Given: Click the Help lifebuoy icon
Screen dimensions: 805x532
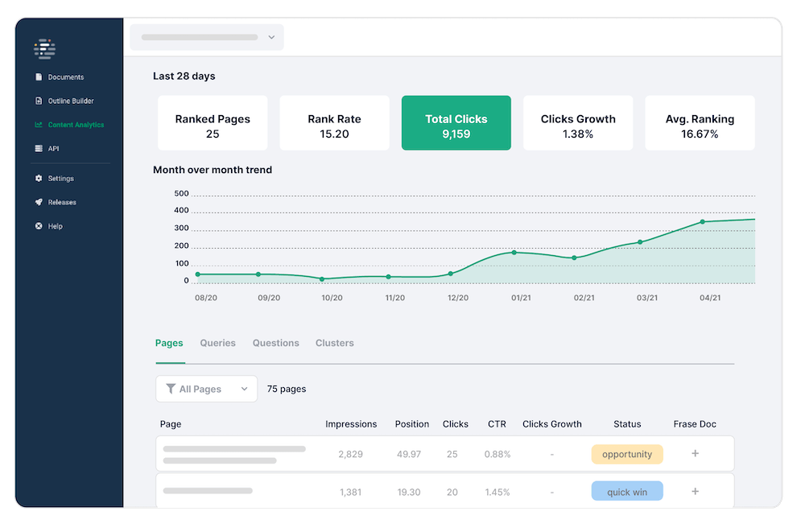Looking at the screenshot, I should point(39,226).
